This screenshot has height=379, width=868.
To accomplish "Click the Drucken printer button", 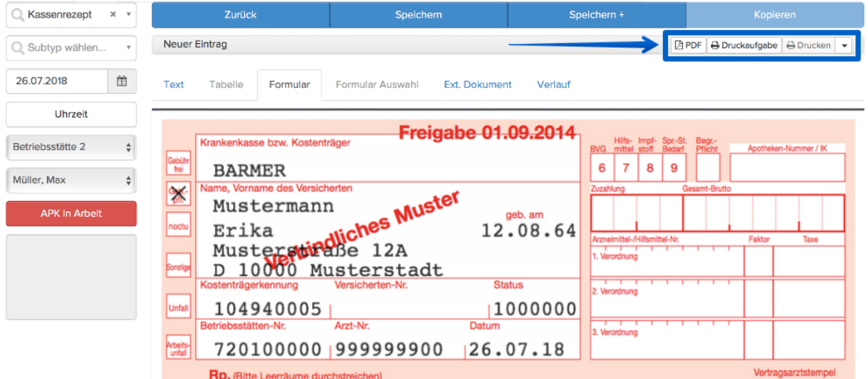I will click(x=808, y=45).
